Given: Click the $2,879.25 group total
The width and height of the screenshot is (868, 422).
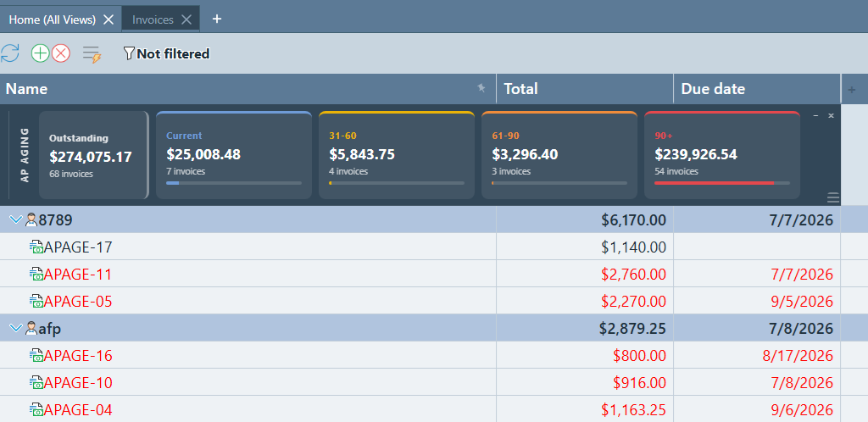Looking at the screenshot, I should point(632,329).
